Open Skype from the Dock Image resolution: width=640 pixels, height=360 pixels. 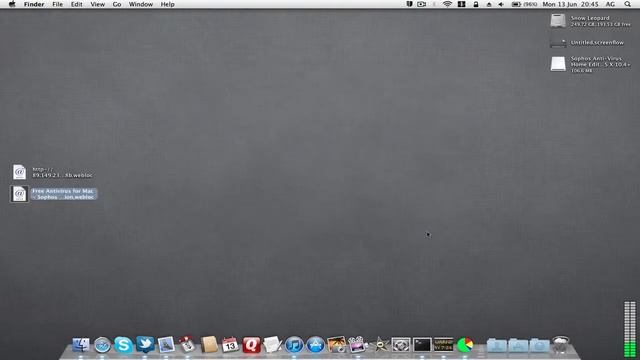(123, 345)
